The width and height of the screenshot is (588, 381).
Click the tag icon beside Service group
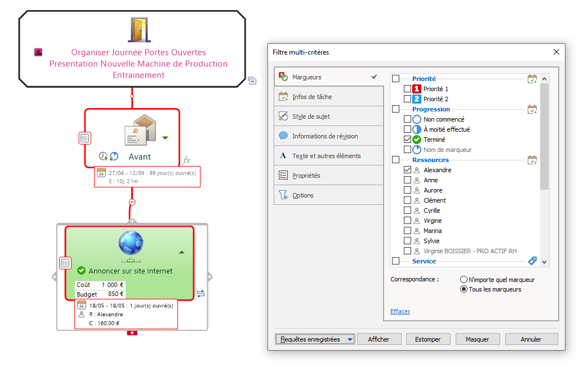pyautogui.click(x=532, y=261)
